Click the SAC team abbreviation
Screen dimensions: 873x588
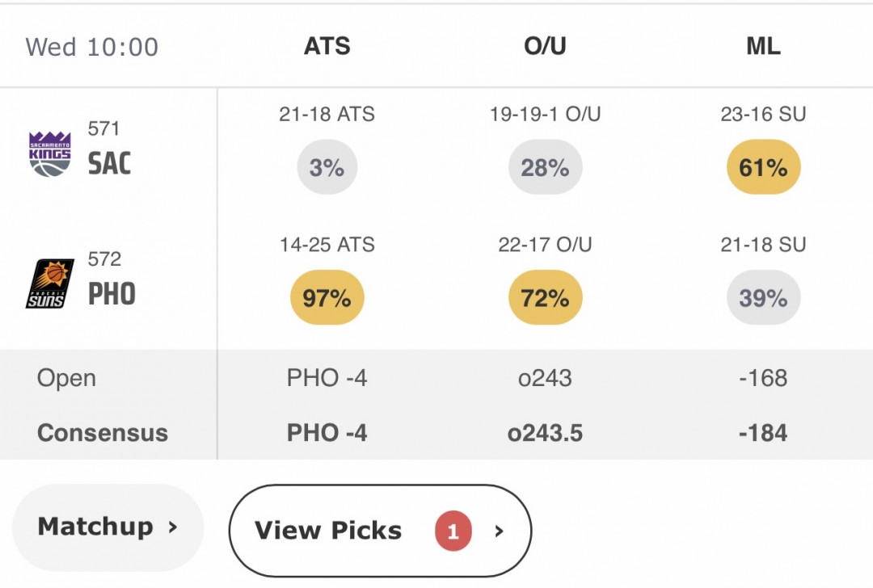point(110,163)
